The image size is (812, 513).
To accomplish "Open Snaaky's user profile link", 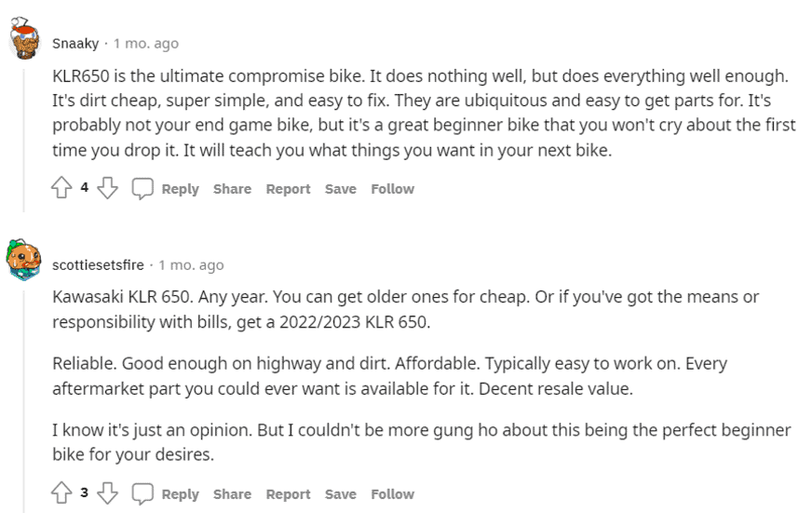I will tap(75, 44).
